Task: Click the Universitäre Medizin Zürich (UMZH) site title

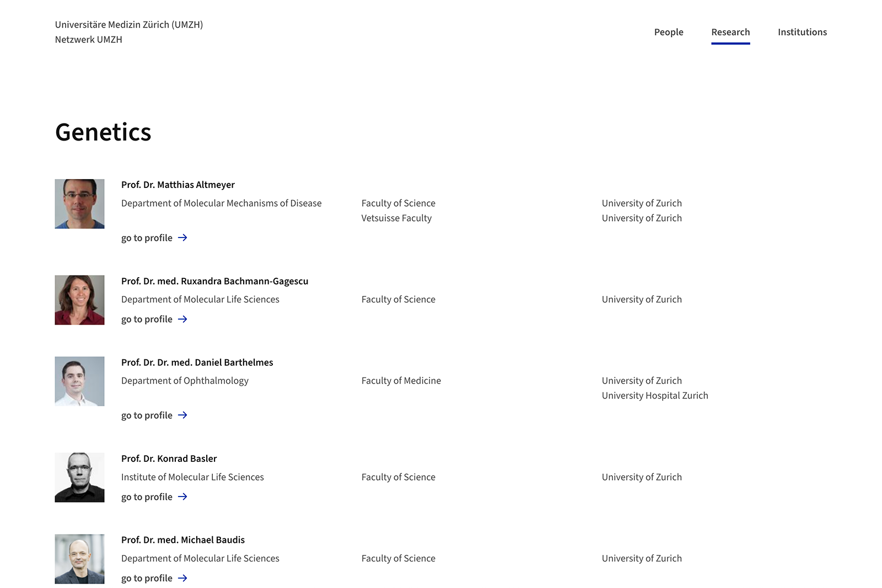Action: [129, 25]
